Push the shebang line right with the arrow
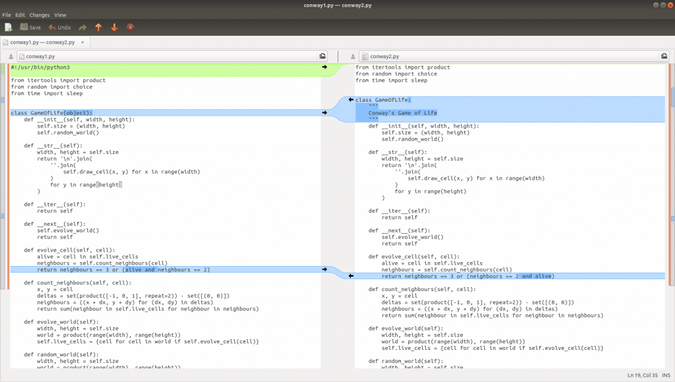675x382 pixels. 324,67
